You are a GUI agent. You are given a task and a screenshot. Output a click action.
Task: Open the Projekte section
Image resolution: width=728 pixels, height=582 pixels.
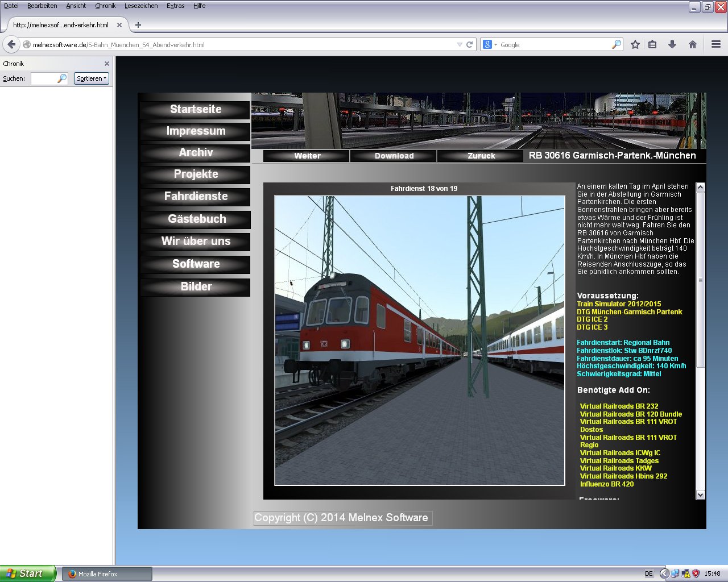pos(196,174)
